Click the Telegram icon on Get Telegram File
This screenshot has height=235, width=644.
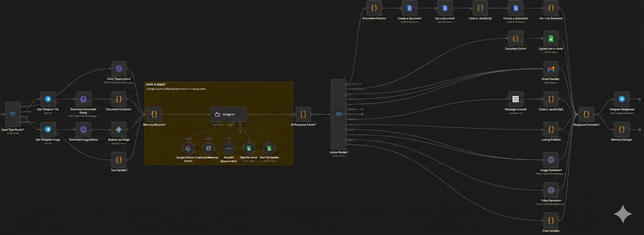(x=48, y=99)
